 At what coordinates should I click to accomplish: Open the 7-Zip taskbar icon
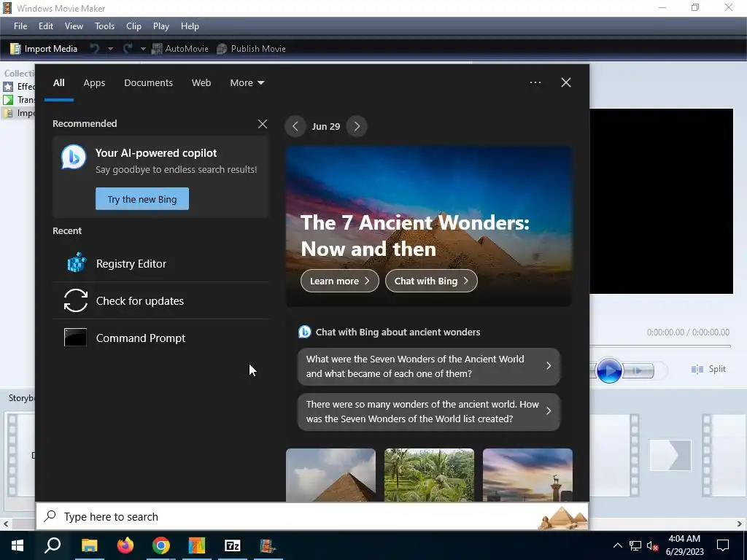coord(233,545)
